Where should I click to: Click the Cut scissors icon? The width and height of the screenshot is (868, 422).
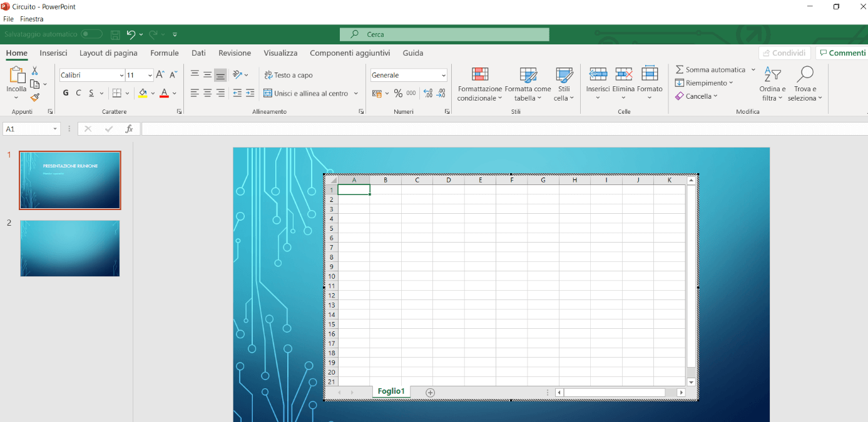point(35,71)
